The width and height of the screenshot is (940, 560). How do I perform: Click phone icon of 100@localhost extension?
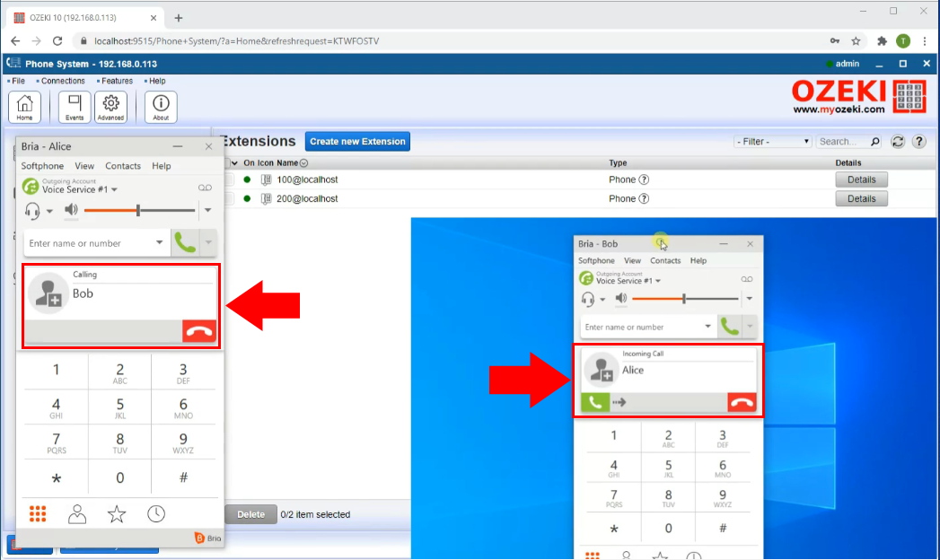pyautogui.click(x=266, y=179)
